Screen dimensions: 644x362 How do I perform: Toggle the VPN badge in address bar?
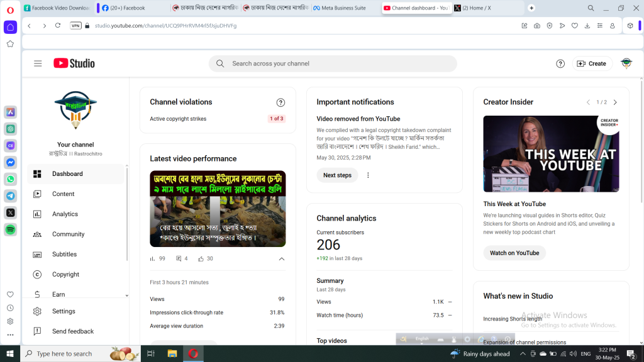click(75, 26)
